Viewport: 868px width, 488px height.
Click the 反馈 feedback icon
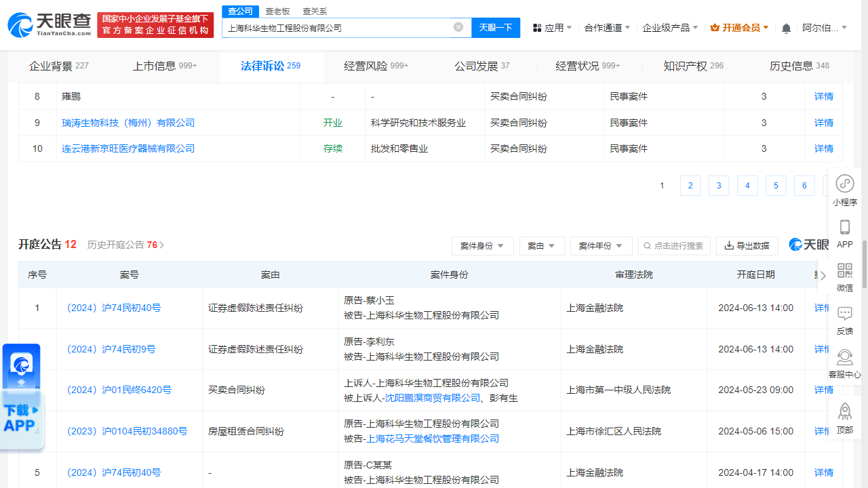pyautogui.click(x=844, y=314)
